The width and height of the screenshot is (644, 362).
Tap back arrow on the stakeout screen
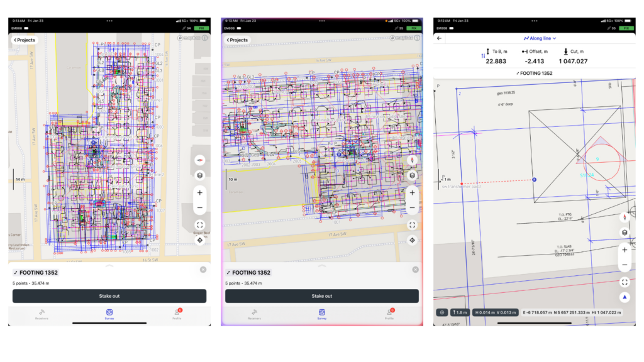(439, 38)
